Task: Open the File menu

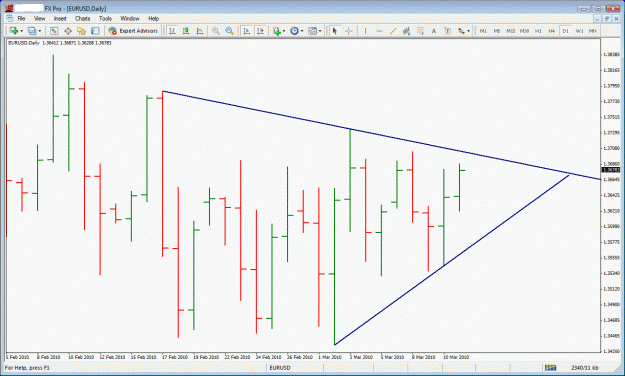Action: pos(21,18)
